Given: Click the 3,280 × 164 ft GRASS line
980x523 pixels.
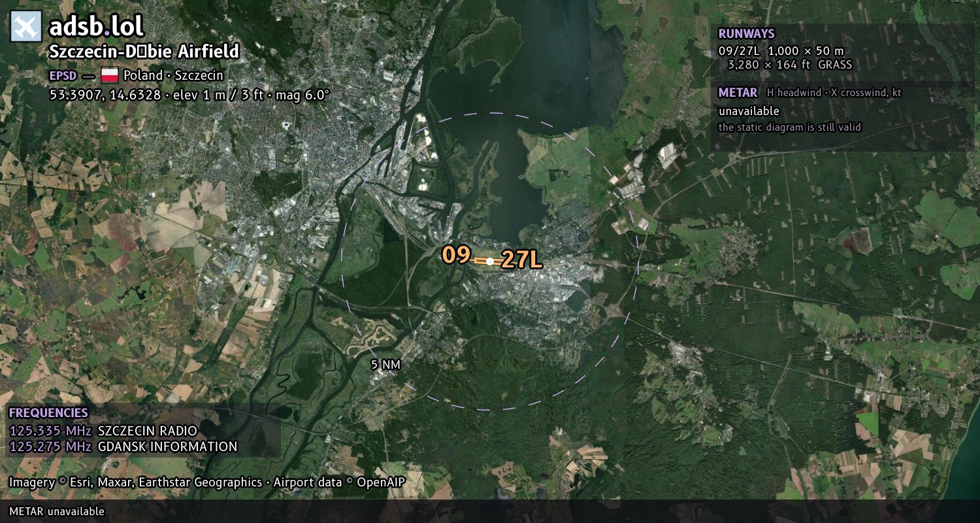Looking at the screenshot, I should (789, 65).
